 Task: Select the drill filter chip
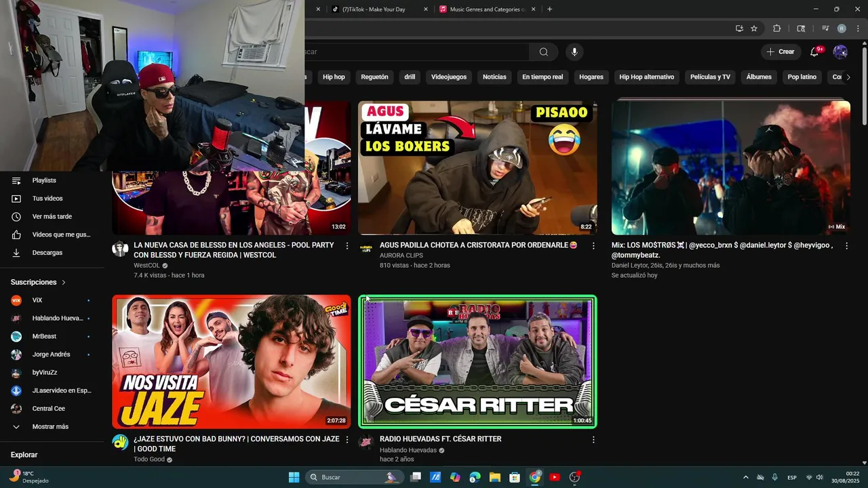(x=410, y=77)
